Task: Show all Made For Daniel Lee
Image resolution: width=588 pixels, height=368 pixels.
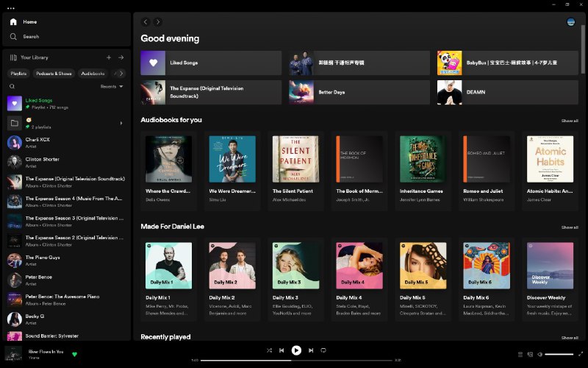Action: tap(570, 227)
